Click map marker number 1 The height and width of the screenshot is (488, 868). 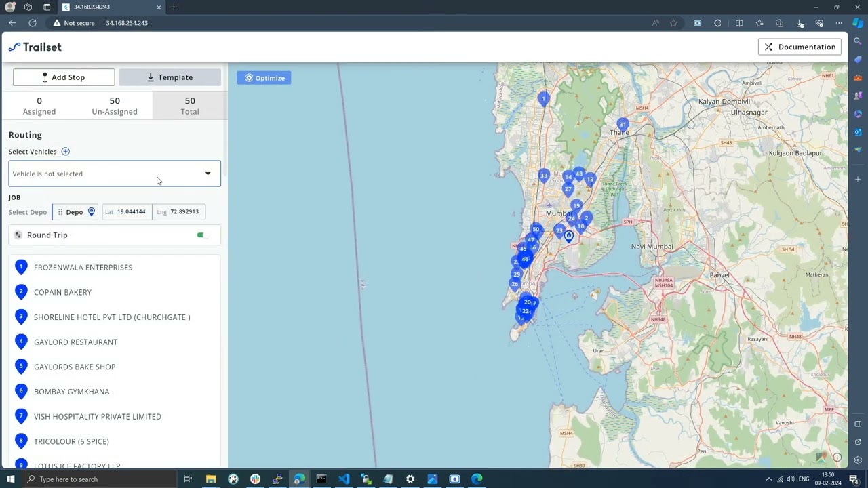[x=543, y=100]
